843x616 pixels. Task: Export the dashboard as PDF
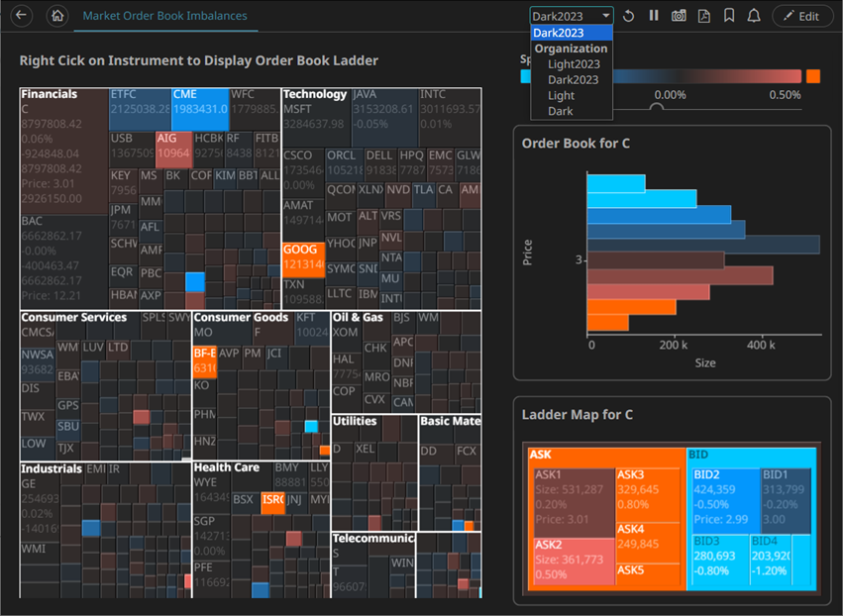(x=704, y=16)
